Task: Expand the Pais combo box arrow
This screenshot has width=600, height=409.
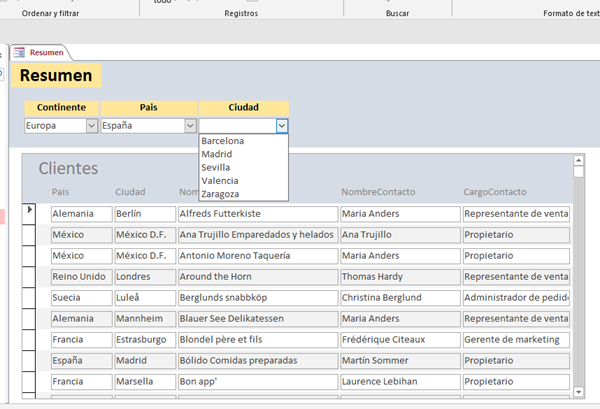Action: pos(190,126)
